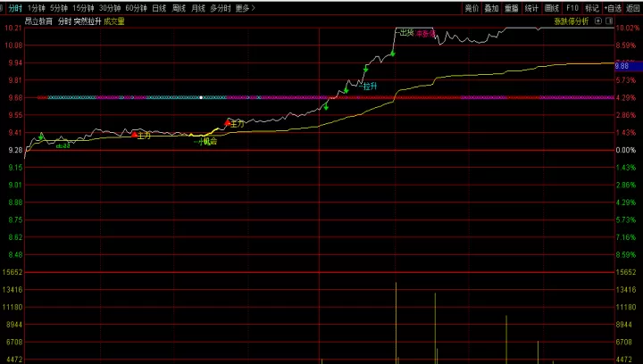Click the red 主力 triangle marker near 9.55
Screen dimensions: 643x364
[227, 122]
